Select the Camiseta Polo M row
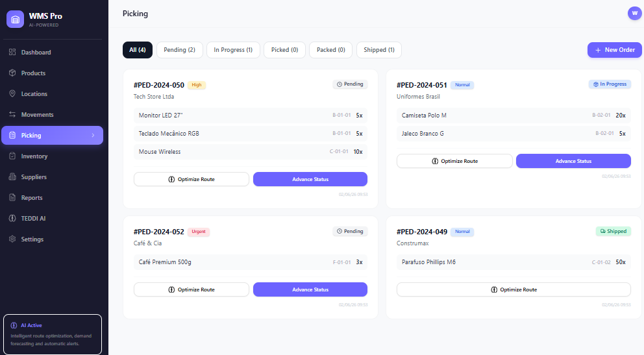 514,116
